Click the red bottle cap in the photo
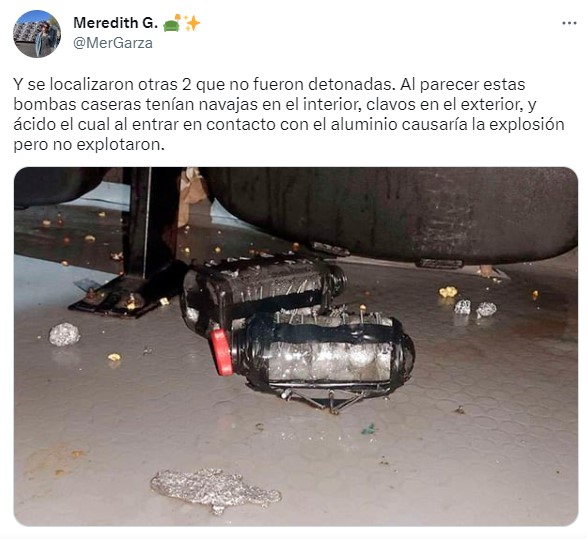587x539 pixels. (221, 351)
